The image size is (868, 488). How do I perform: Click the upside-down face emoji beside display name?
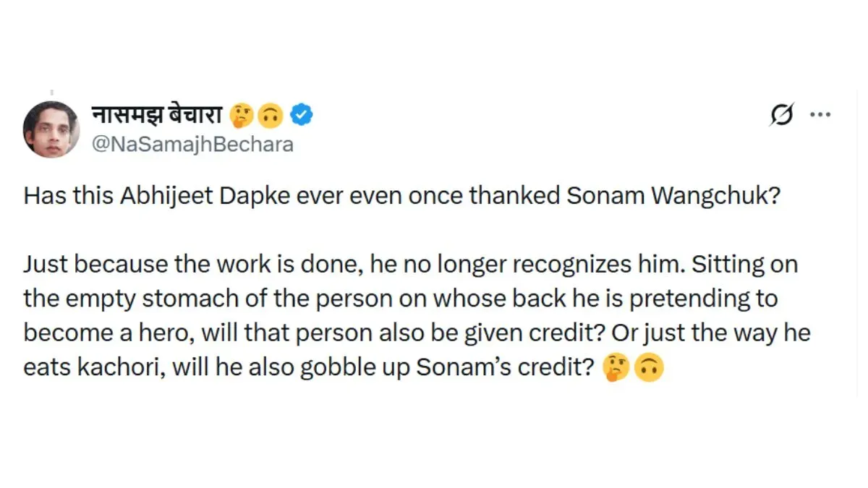(271, 116)
